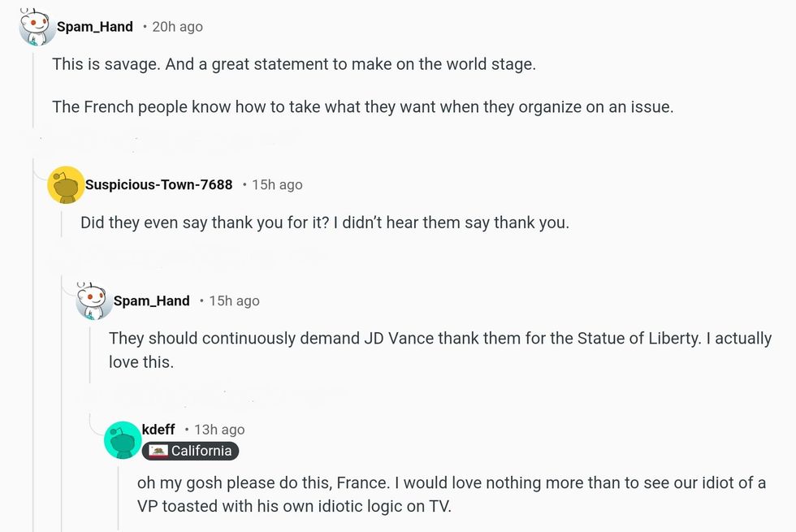Open kdeff's teal avatar

[x=123, y=440]
